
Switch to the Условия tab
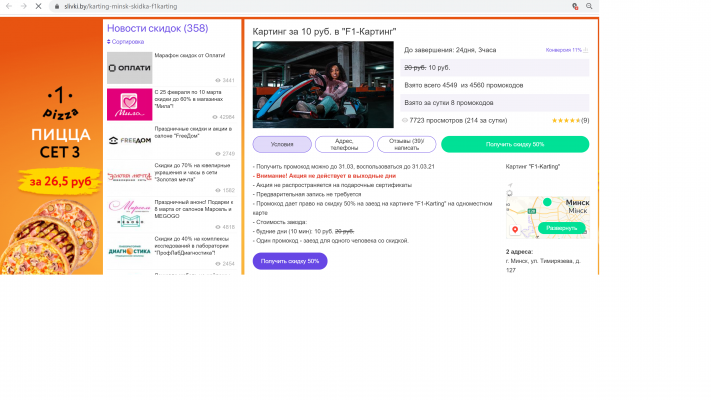[281, 144]
